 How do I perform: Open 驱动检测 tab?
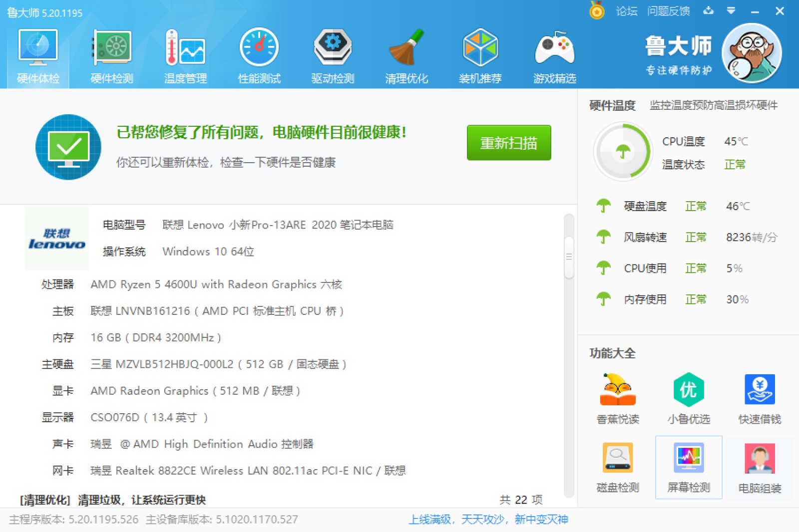333,56
